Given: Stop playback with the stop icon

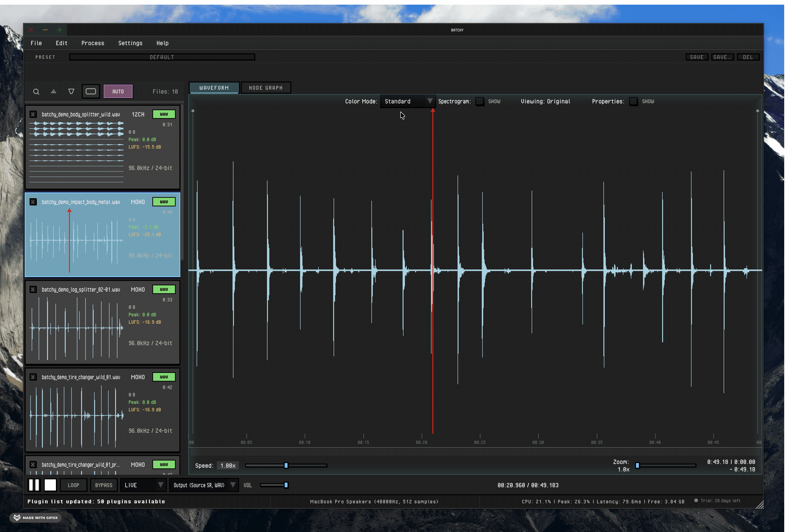Looking at the screenshot, I should (x=51, y=485).
